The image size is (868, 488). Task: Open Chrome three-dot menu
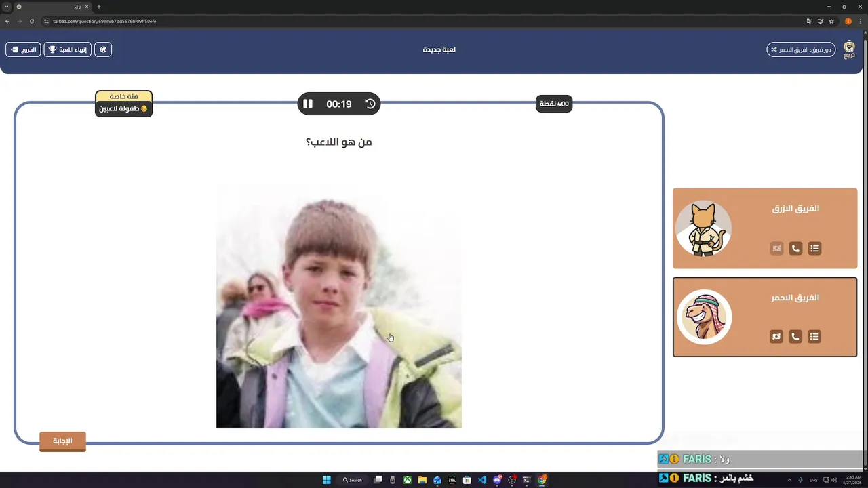pos(860,21)
